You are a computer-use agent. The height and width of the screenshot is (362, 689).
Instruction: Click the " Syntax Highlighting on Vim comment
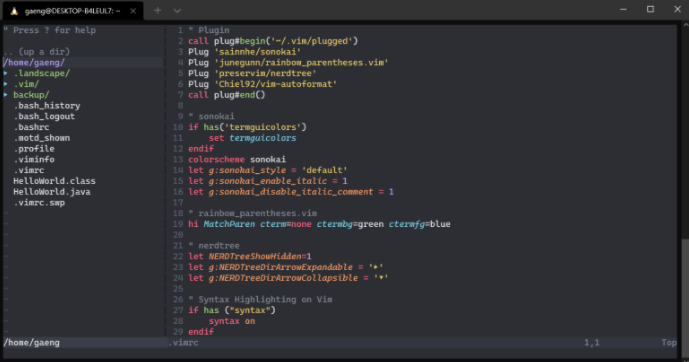pyautogui.click(x=260, y=299)
